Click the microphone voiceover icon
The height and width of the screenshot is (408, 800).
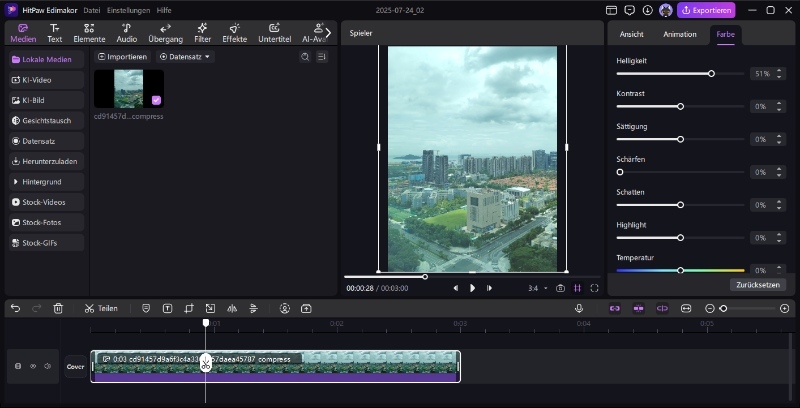pyautogui.click(x=579, y=309)
